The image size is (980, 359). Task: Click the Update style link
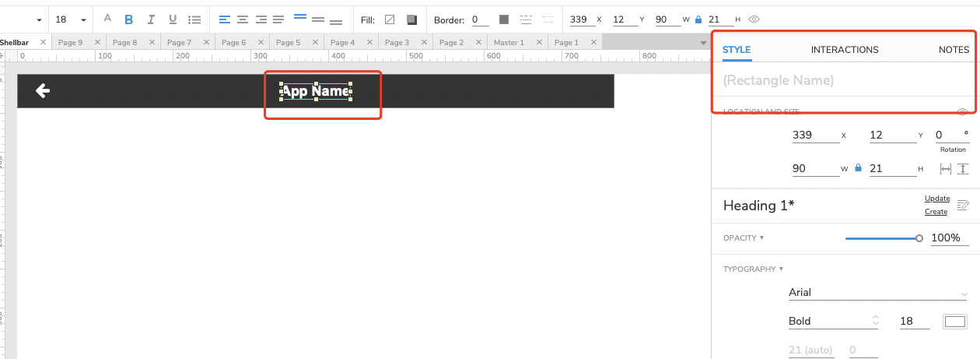click(937, 199)
